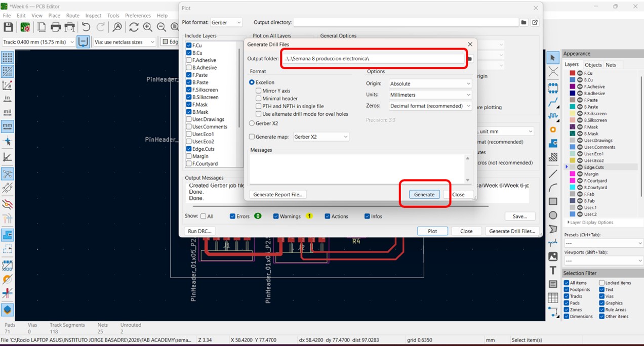Screen dimensions: 644x346
Task: Switch units to mils using the 'mil' icon
Action: [8, 112]
